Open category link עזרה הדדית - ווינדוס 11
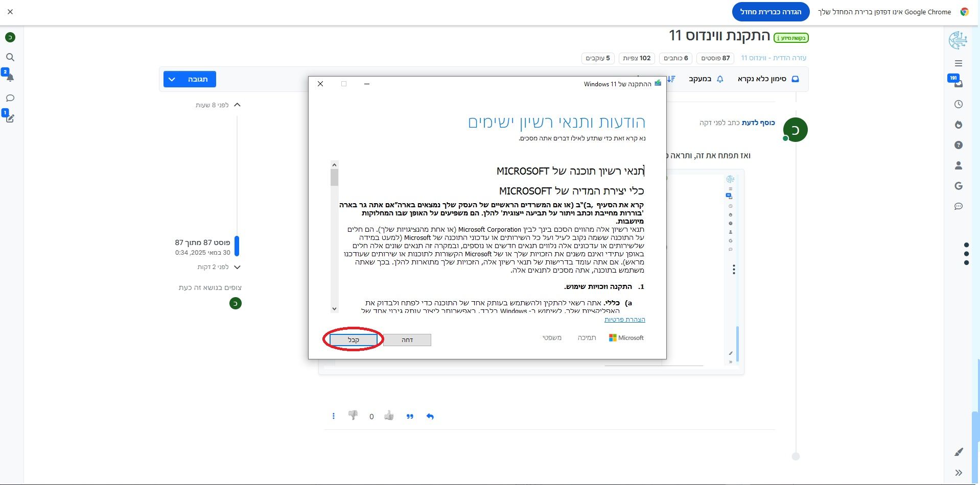The image size is (980, 485). [x=774, y=58]
